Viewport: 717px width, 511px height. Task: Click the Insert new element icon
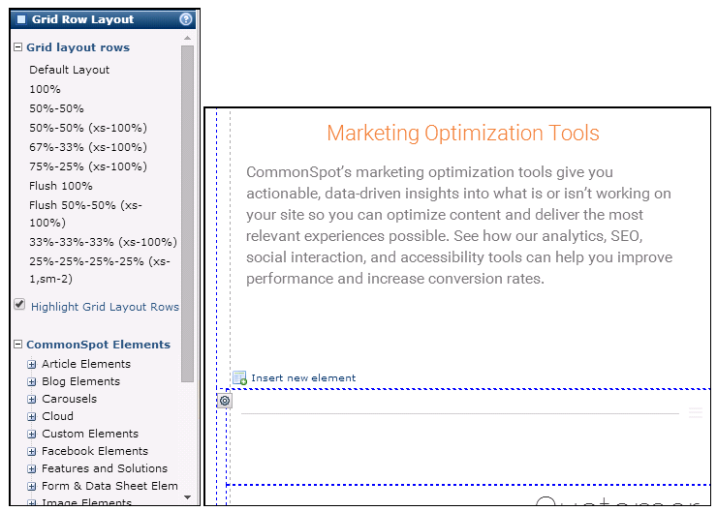pos(239,378)
